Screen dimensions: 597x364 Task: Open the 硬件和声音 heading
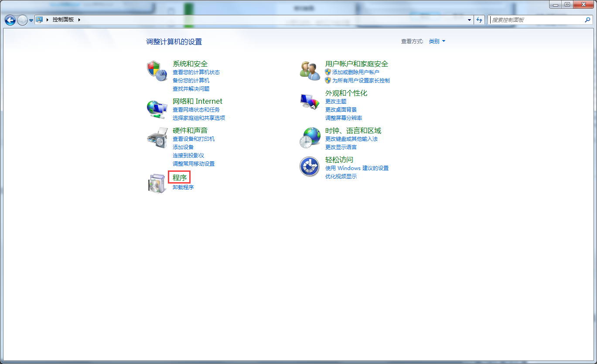[x=190, y=131]
